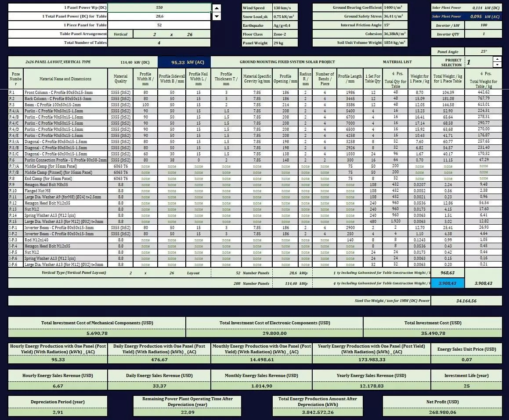Click the Floor Class value 'Zone-2'
This screenshot has height=420, width=509.
(x=285, y=34)
